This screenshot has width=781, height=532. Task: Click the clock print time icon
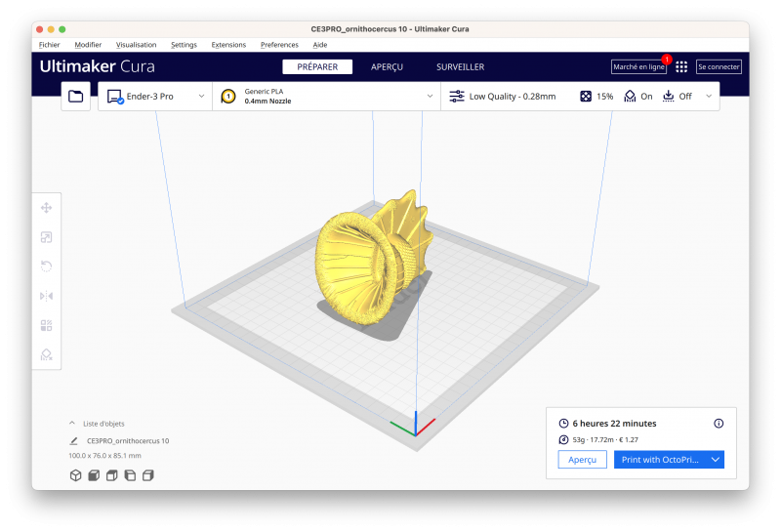tap(563, 424)
